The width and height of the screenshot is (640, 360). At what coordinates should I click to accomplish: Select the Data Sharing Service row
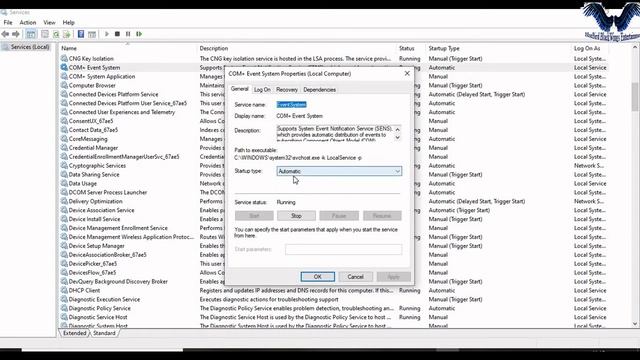coord(333,174)
